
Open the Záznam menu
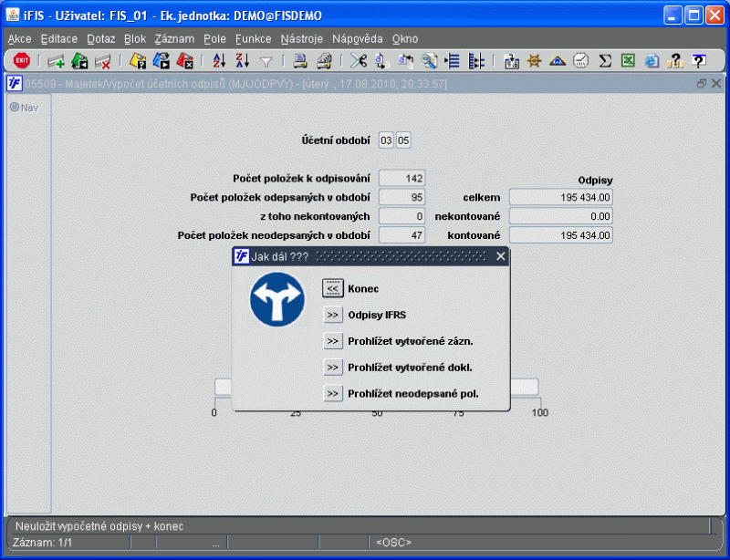174,39
